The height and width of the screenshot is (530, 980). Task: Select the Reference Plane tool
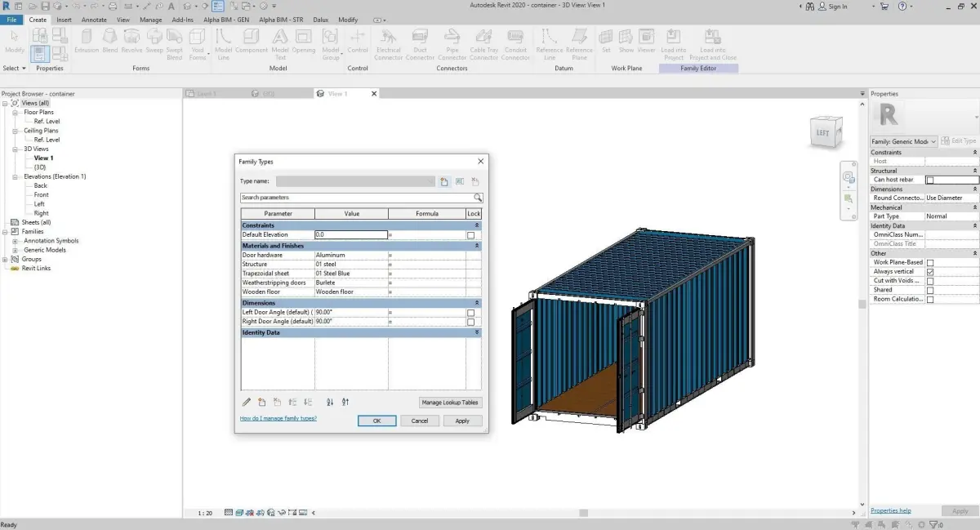580,44
